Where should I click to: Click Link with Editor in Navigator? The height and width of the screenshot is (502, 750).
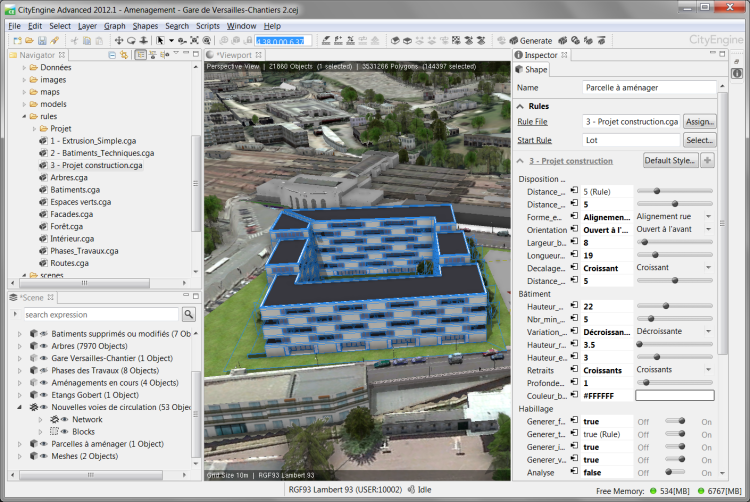pos(124,55)
